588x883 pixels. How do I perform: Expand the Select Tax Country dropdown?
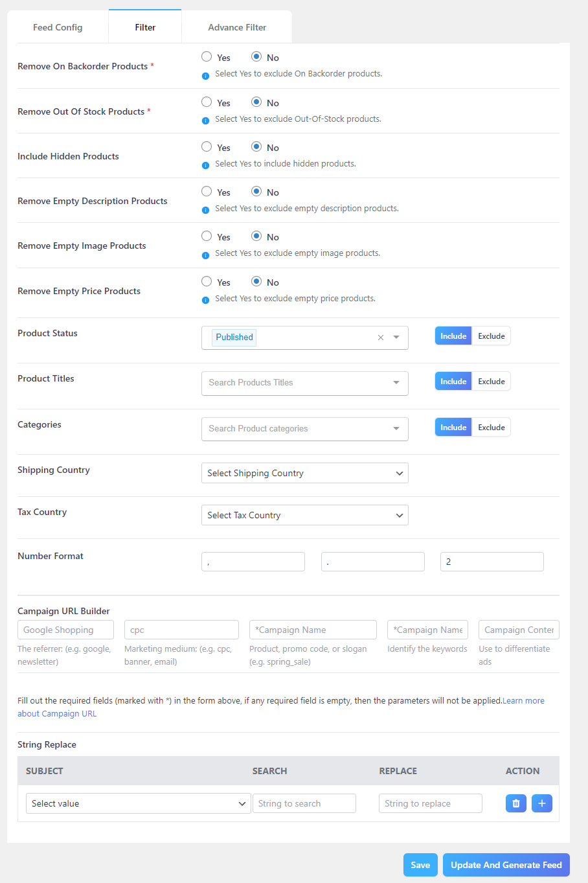(304, 515)
